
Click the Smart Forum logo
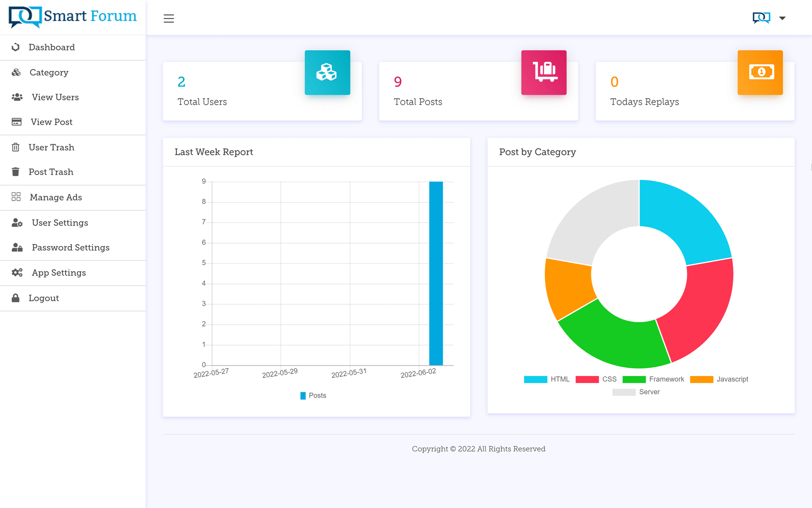(x=73, y=17)
